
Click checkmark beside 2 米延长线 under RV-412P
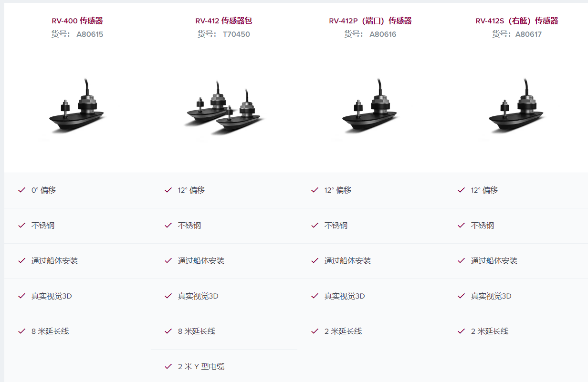(x=315, y=331)
